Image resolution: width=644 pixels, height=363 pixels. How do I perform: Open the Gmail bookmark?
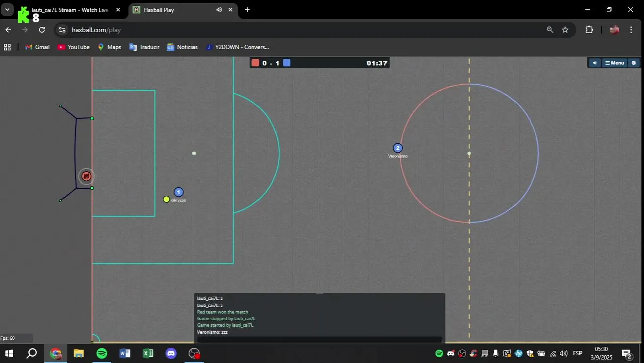point(37,47)
